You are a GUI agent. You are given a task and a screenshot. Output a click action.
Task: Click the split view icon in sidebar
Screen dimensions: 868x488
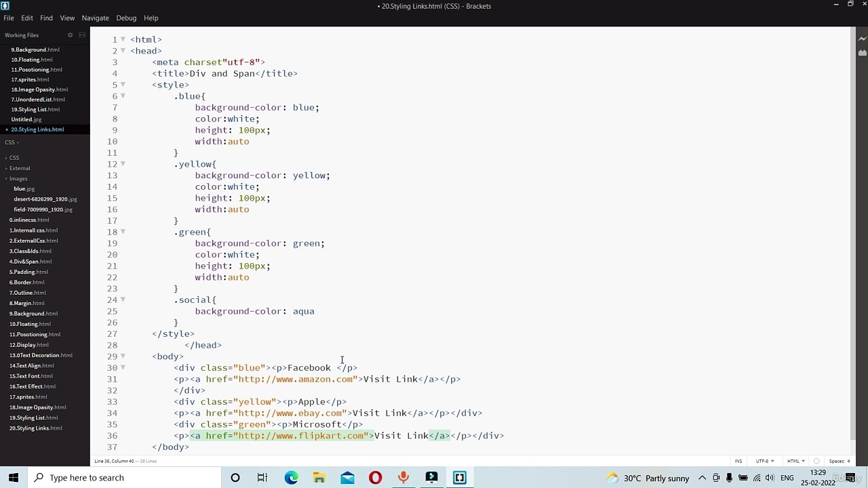(x=82, y=35)
